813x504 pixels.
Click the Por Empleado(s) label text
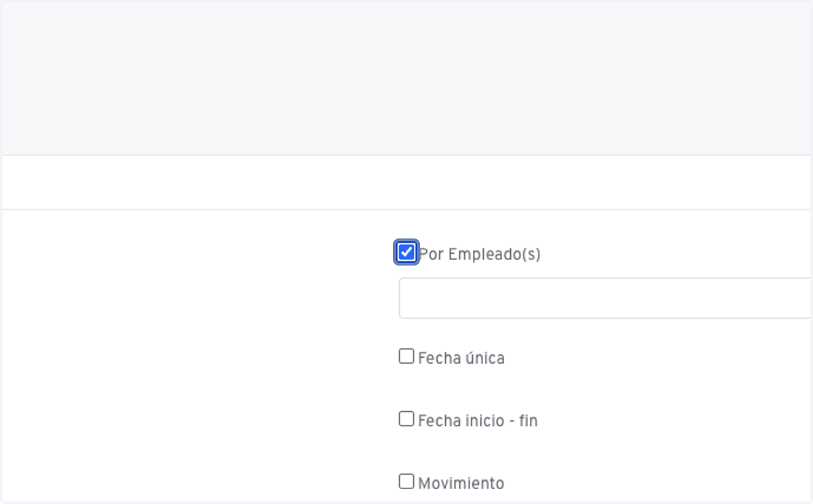(x=480, y=254)
